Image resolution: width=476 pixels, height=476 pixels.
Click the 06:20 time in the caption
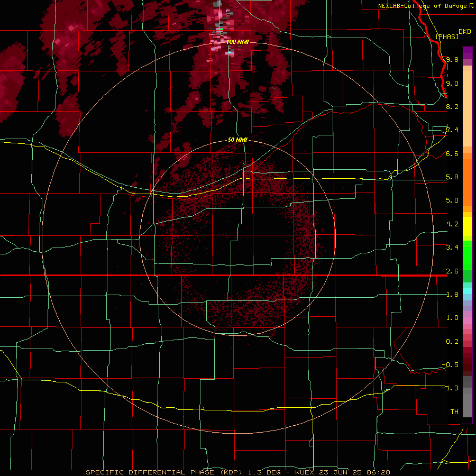[378, 472]
